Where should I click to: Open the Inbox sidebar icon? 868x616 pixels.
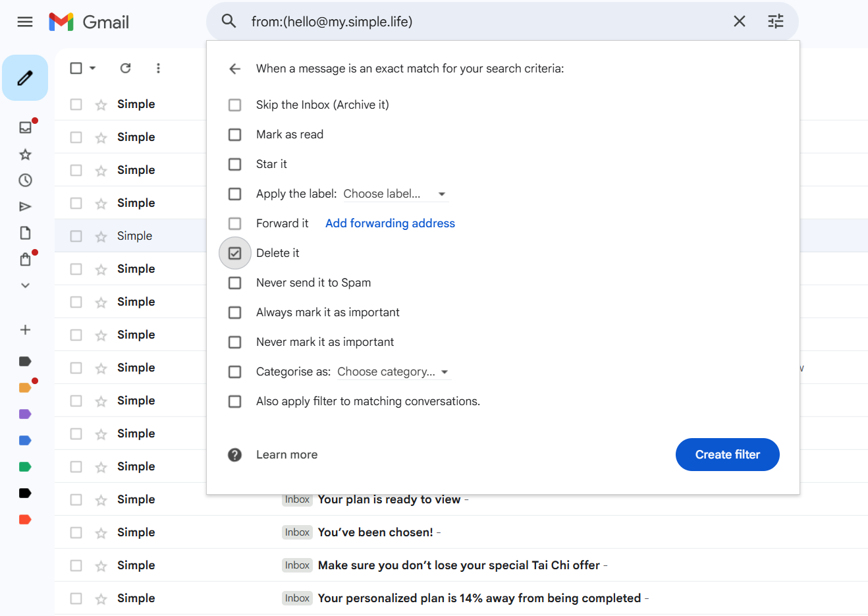click(x=25, y=127)
